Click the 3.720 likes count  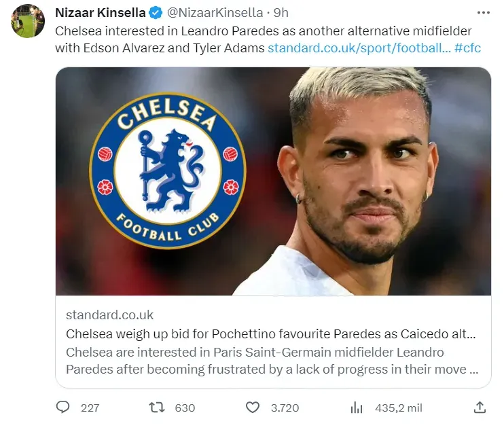[285, 408]
